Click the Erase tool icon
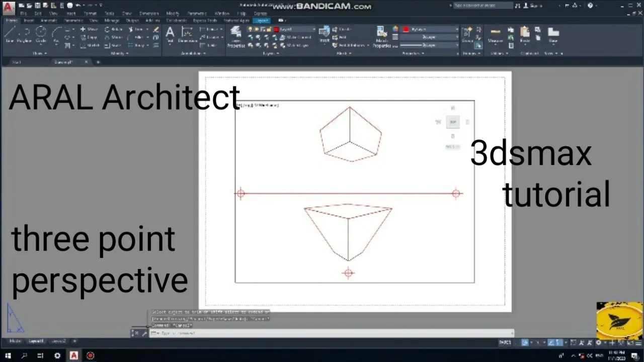The image size is (644, 362). (156, 29)
